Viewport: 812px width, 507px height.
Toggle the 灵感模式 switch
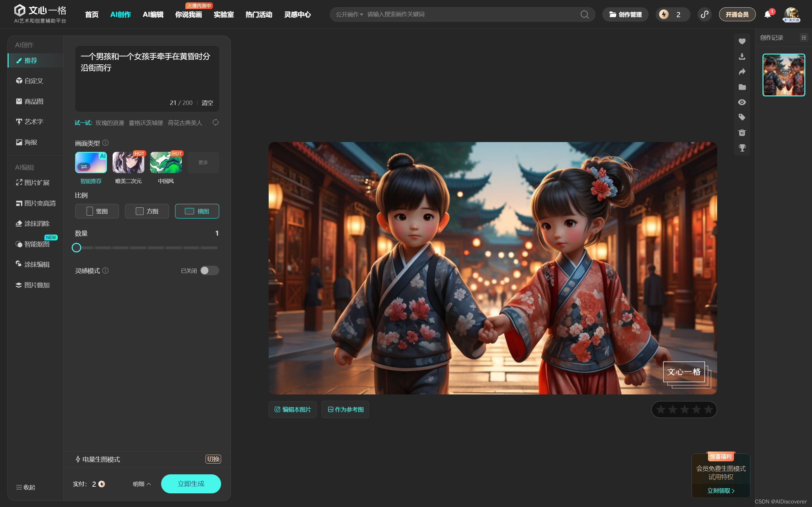[209, 270]
